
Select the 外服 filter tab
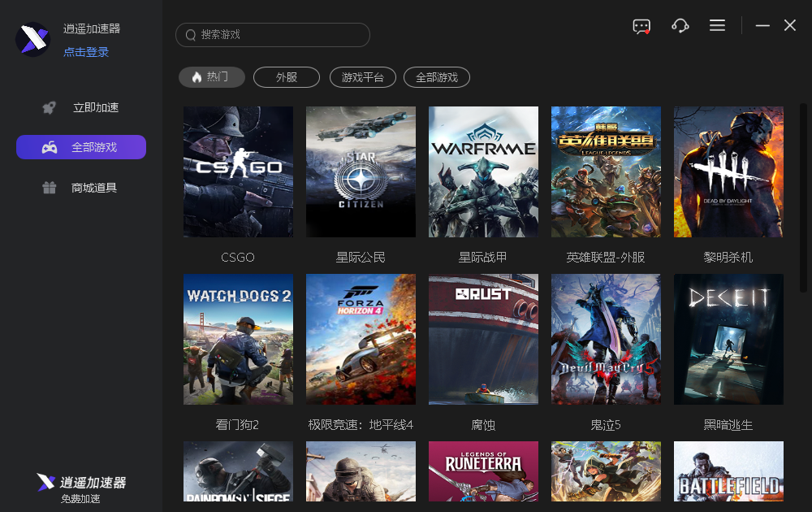287,77
